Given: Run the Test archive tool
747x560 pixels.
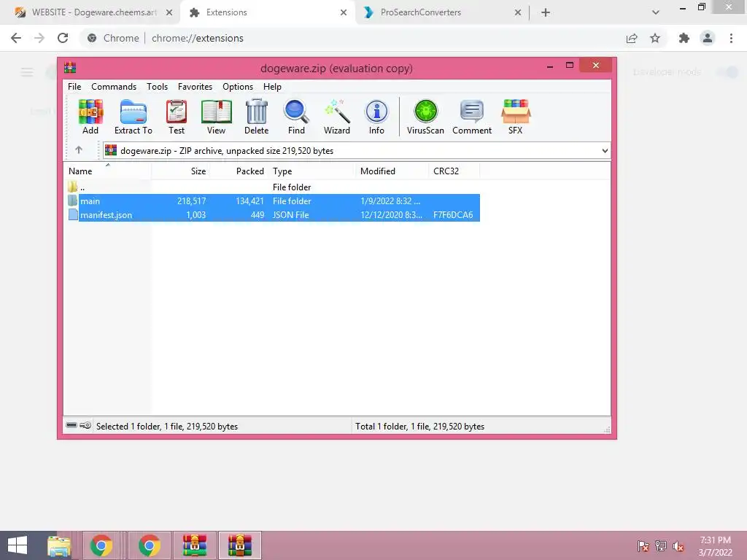Looking at the screenshot, I should tap(177, 117).
